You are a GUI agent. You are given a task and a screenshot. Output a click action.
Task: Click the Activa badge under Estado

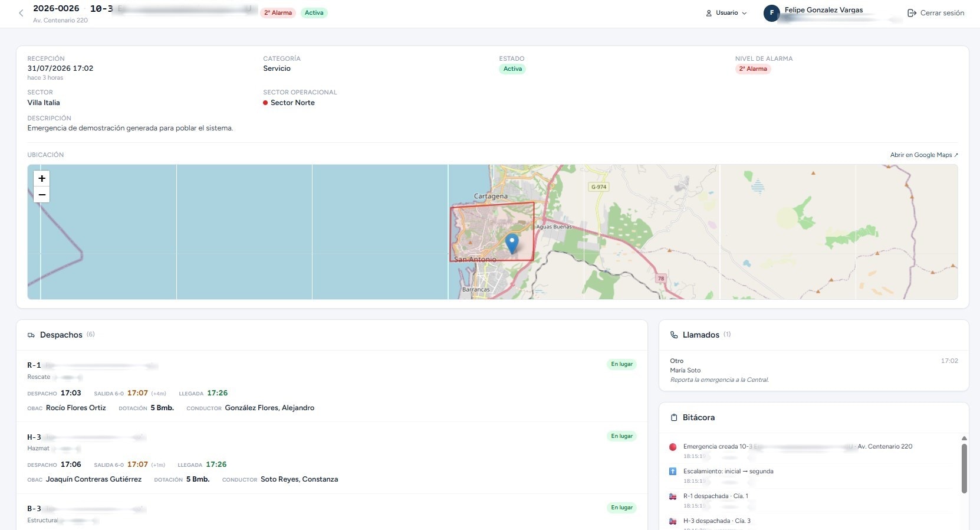click(x=512, y=68)
